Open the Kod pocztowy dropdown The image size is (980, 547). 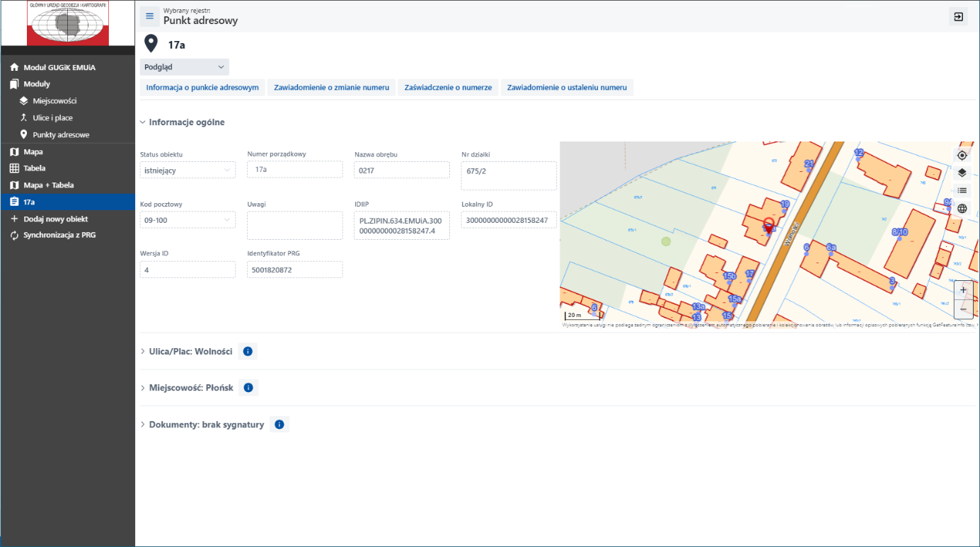(188, 220)
